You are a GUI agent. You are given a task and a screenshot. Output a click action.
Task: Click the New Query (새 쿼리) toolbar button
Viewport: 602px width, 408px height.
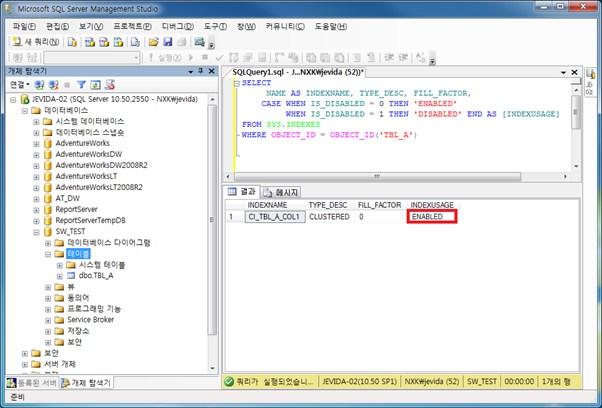point(36,41)
